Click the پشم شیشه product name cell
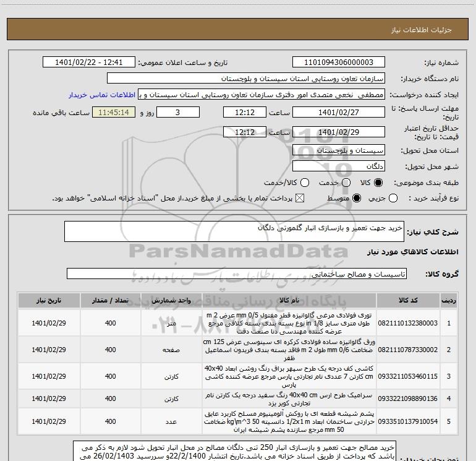Viewport: 476px width, 461px height. [289, 421]
